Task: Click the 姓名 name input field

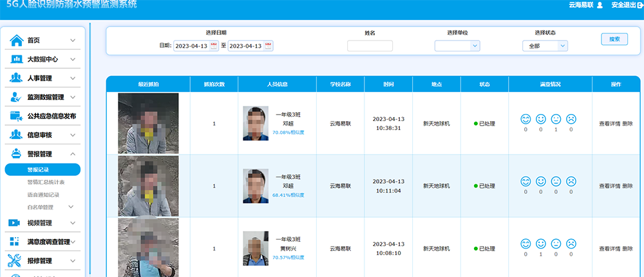Action: 370,46
